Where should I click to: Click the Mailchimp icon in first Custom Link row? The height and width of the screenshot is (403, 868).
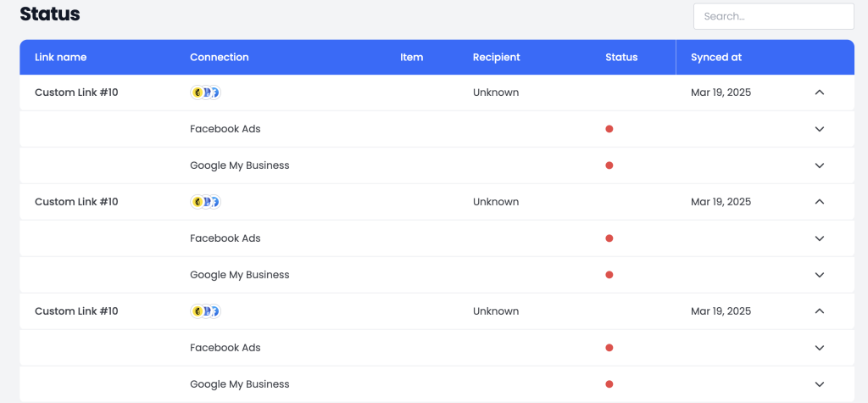(197, 92)
